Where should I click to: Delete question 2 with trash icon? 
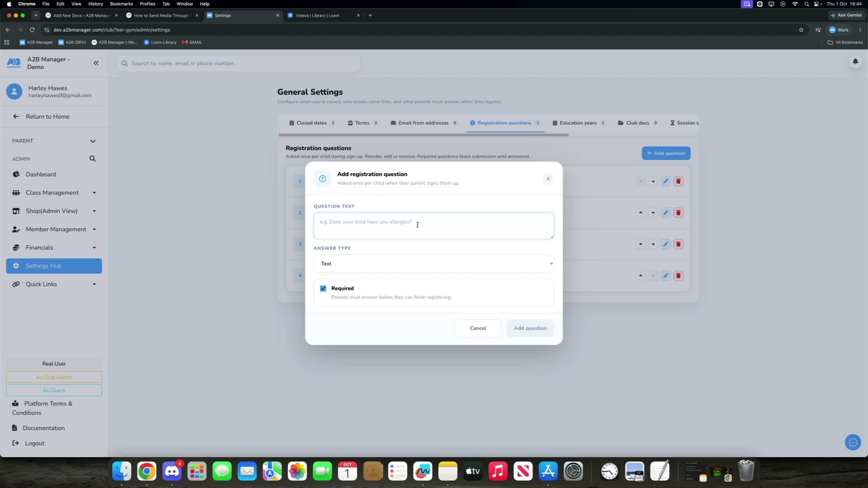coord(678,213)
